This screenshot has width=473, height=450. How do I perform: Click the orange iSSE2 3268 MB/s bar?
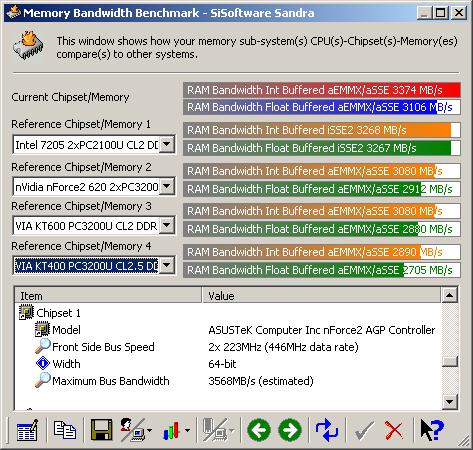click(x=322, y=130)
